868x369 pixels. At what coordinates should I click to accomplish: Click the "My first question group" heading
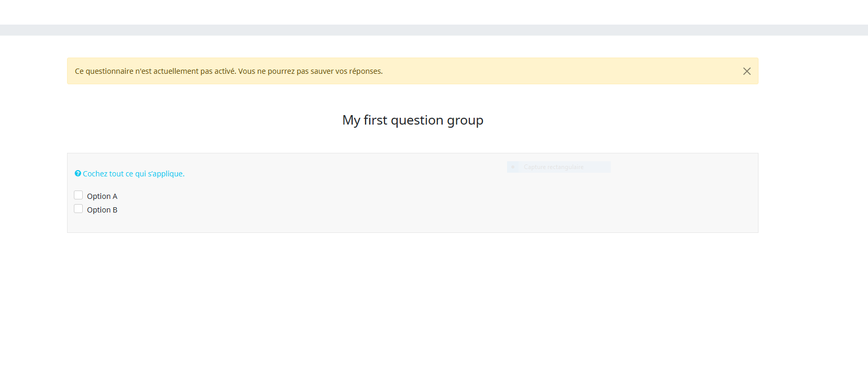413,120
